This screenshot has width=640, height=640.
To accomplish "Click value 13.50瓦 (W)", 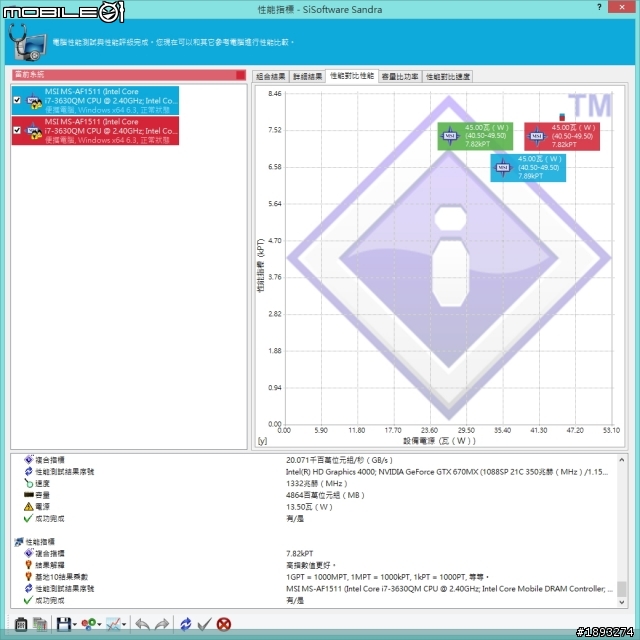I will [309, 507].
